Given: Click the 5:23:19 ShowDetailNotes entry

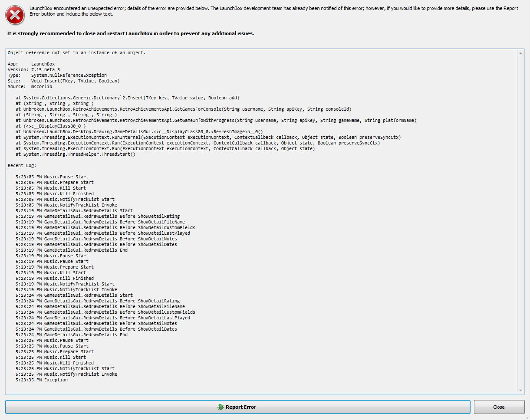Looking at the screenshot, I should click(x=96, y=239).
